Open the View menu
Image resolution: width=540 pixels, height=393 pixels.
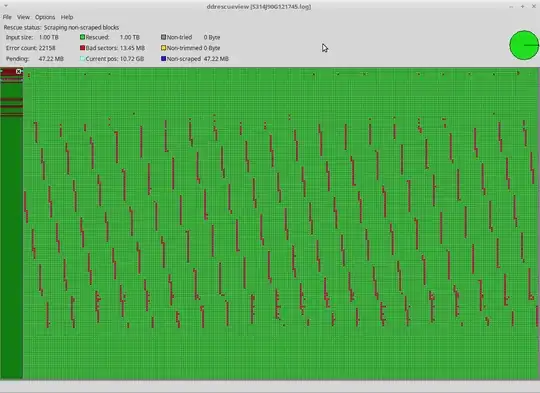coord(23,17)
